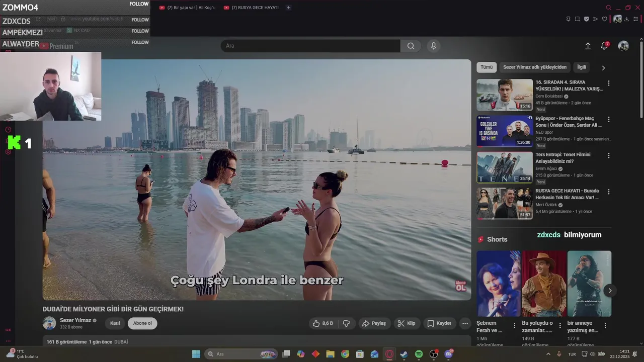Open Steam from the taskbar
This screenshot has width=644, height=362.
tap(404, 354)
